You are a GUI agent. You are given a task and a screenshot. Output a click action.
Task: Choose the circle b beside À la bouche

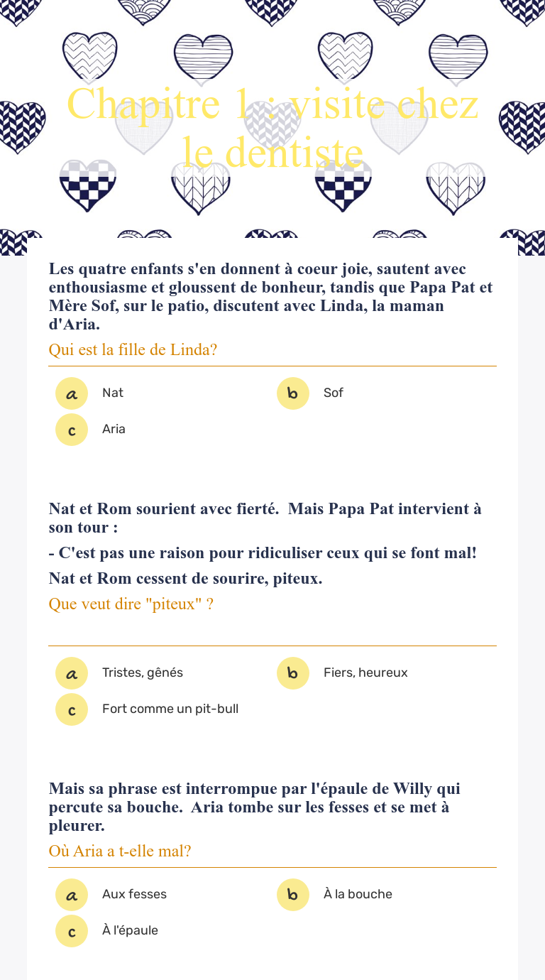tap(293, 895)
